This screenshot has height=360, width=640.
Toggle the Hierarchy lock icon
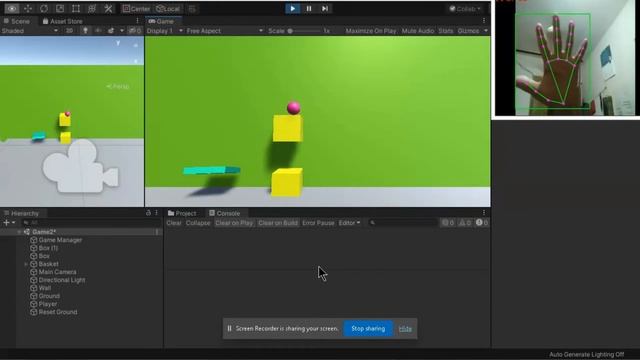(149, 213)
